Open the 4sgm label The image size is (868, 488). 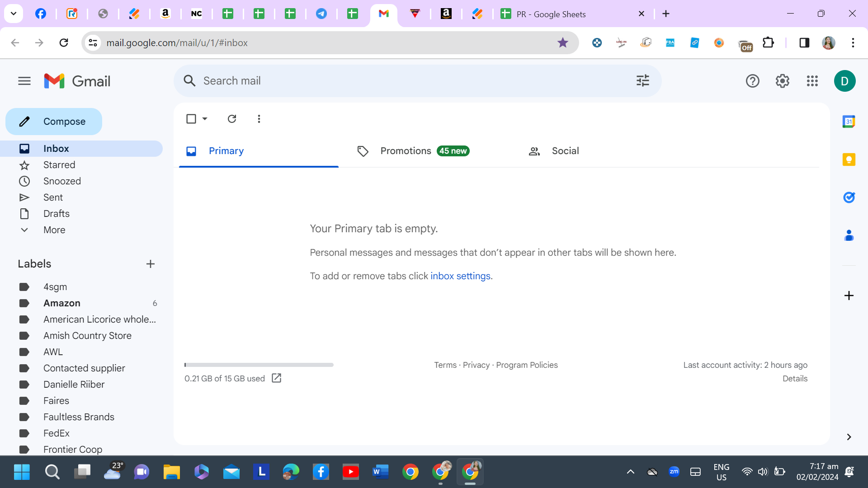[x=81, y=287]
